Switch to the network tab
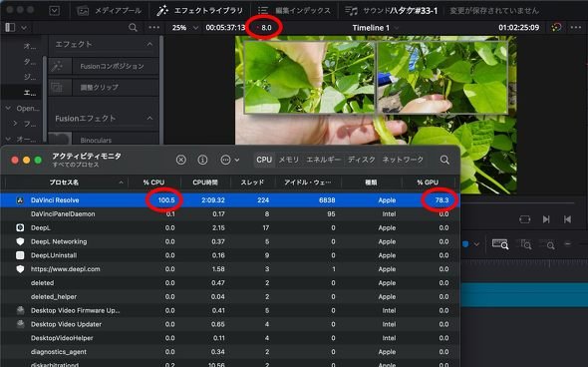Image resolution: width=588 pixels, height=367 pixels. pos(403,160)
